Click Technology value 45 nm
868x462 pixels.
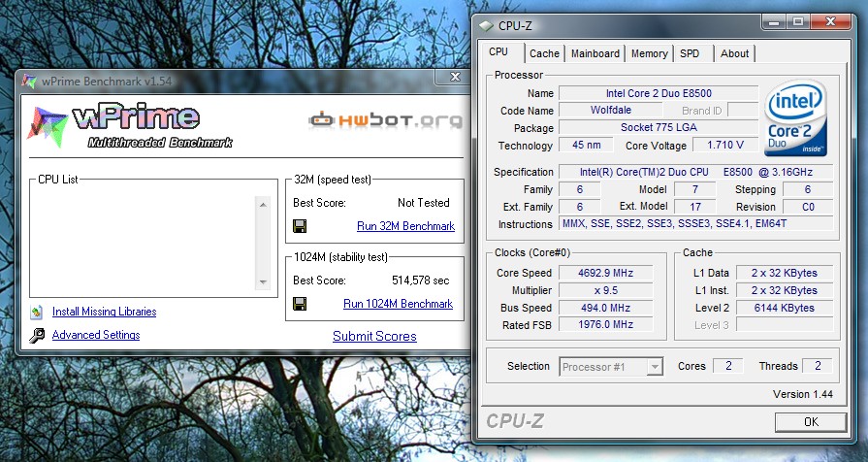pyautogui.click(x=586, y=145)
